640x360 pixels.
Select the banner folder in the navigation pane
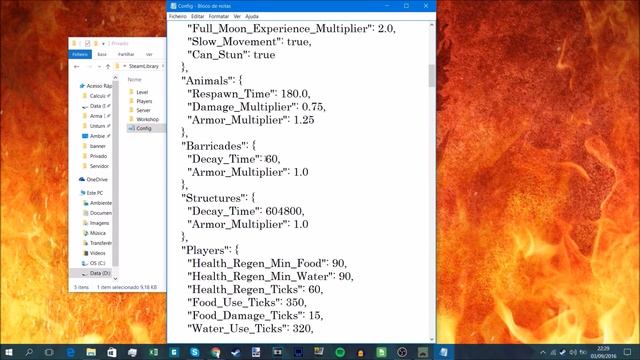click(x=97, y=146)
